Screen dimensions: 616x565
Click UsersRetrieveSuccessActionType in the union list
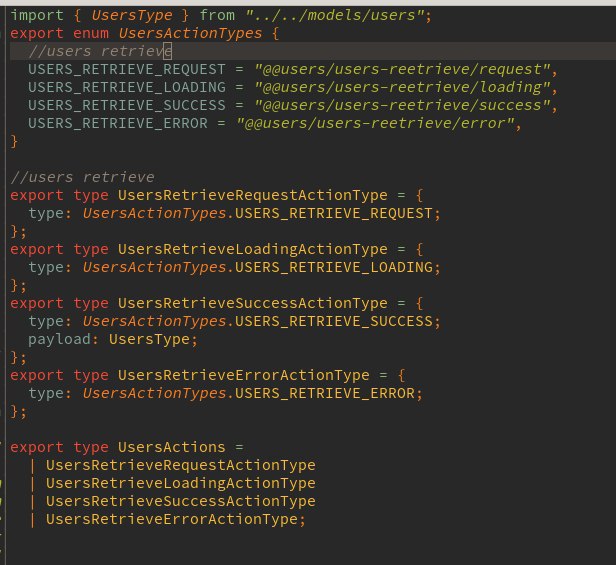click(x=181, y=501)
